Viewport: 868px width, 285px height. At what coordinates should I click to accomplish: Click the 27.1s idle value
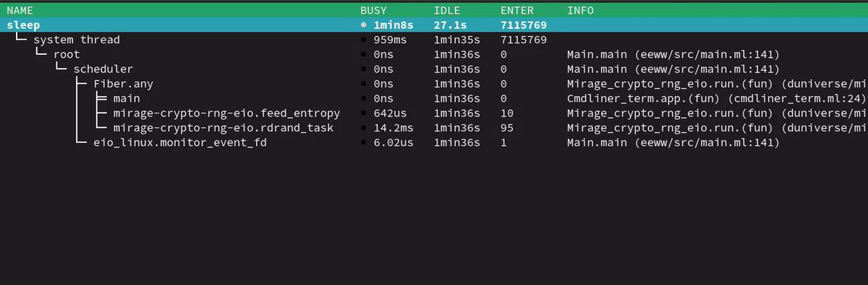point(450,25)
